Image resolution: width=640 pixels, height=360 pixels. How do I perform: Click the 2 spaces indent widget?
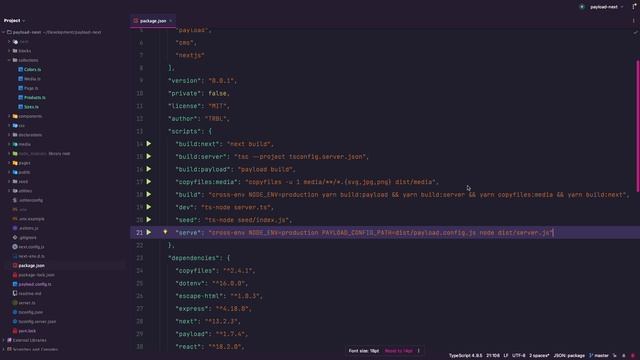click(539, 356)
